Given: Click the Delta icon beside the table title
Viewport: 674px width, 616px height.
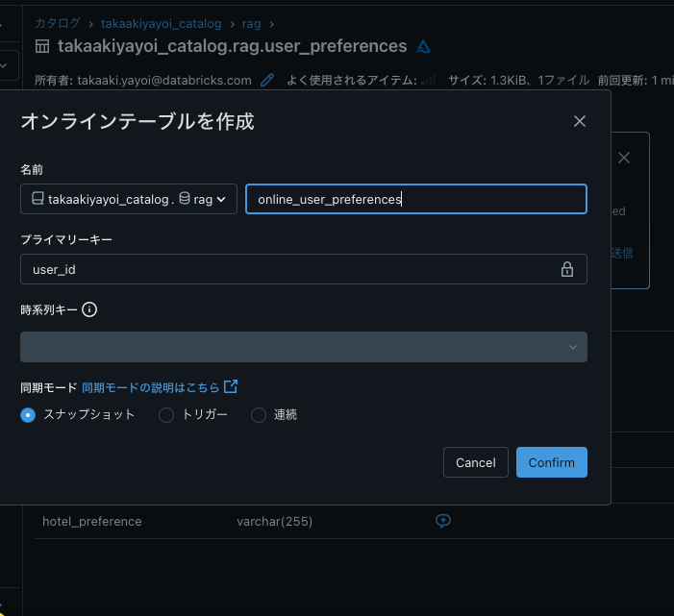Looking at the screenshot, I should coord(423,46).
